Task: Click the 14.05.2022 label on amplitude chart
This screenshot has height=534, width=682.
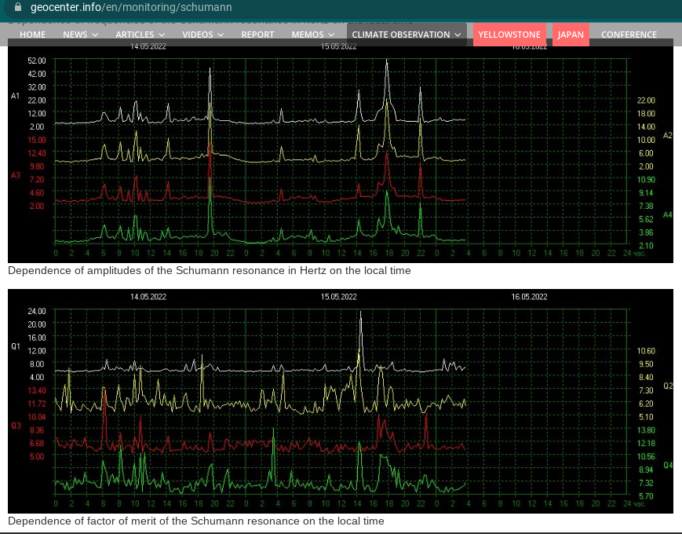Action: coord(148,47)
